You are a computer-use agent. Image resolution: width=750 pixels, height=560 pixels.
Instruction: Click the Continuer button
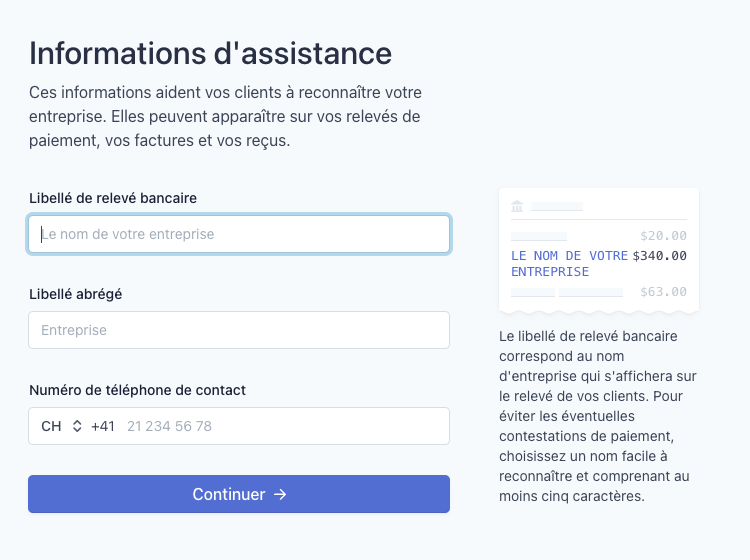(x=239, y=494)
